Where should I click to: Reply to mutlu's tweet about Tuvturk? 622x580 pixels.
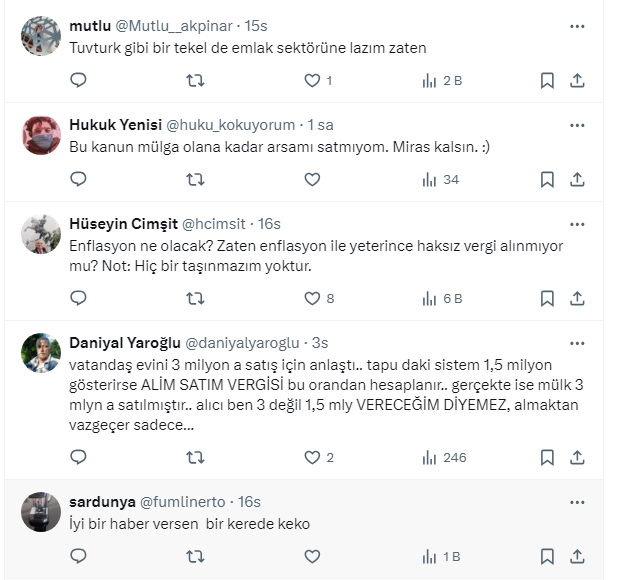click(x=79, y=81)
